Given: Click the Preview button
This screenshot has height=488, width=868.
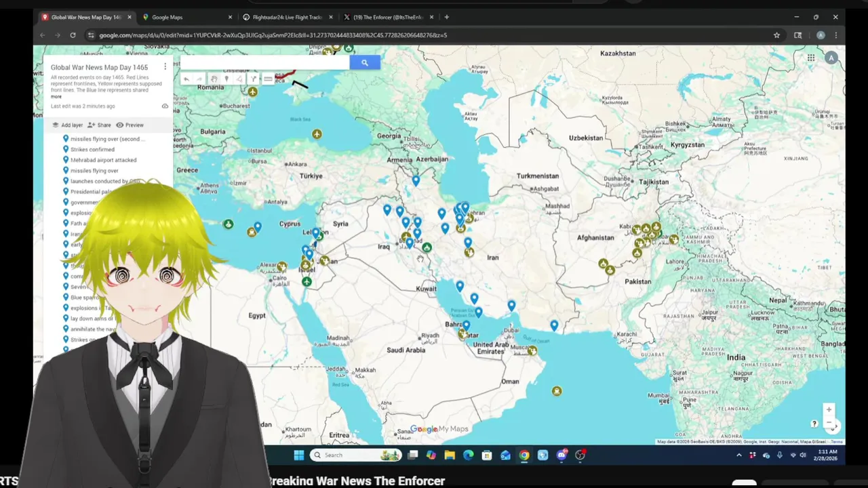Looking at the screenshot, I should point(130,125).
